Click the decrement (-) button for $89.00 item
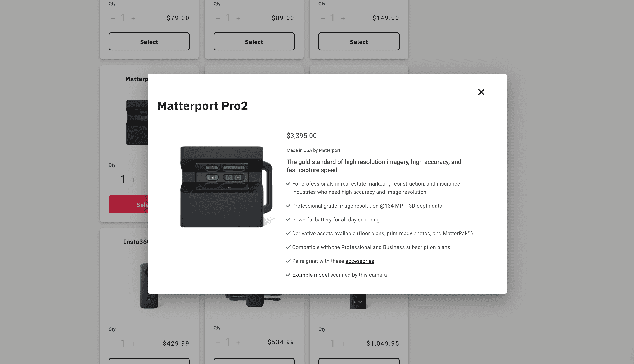634x364 pixels. 218,18
